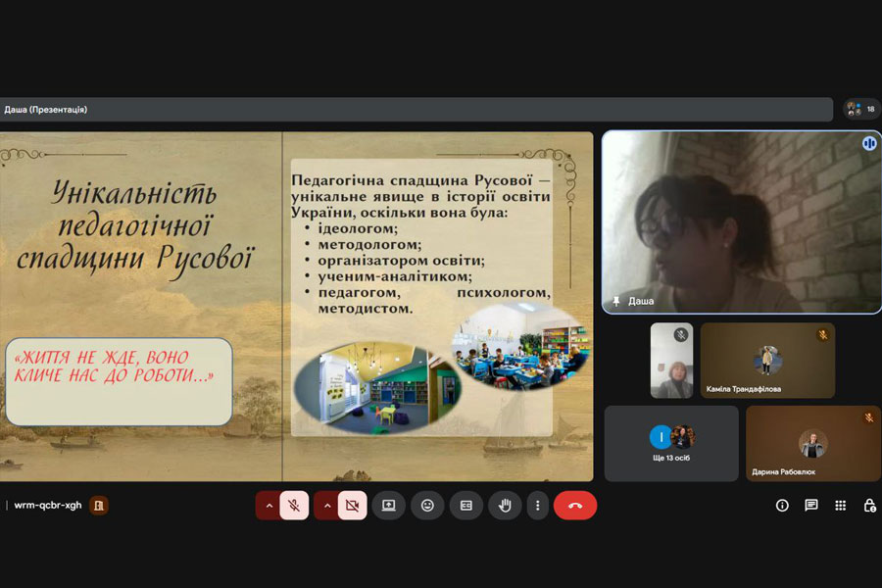Toggle closed captions
882x588 pixels.
click(x=466, y=506)
